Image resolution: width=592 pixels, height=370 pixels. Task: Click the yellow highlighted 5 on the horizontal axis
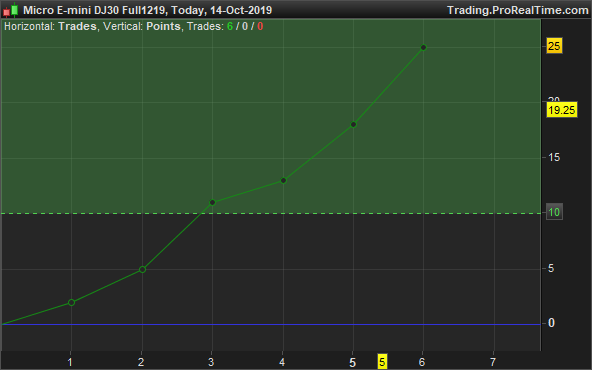tap(382, 362)
